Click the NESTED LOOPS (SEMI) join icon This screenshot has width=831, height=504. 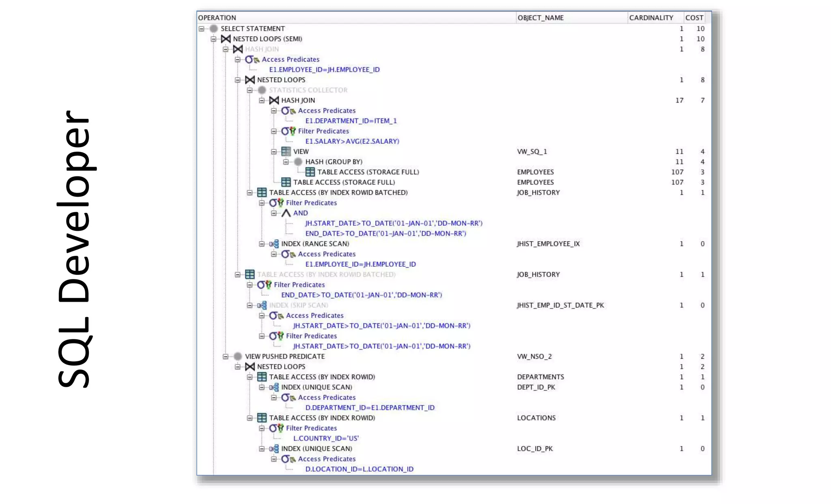(x=226, y=39)
